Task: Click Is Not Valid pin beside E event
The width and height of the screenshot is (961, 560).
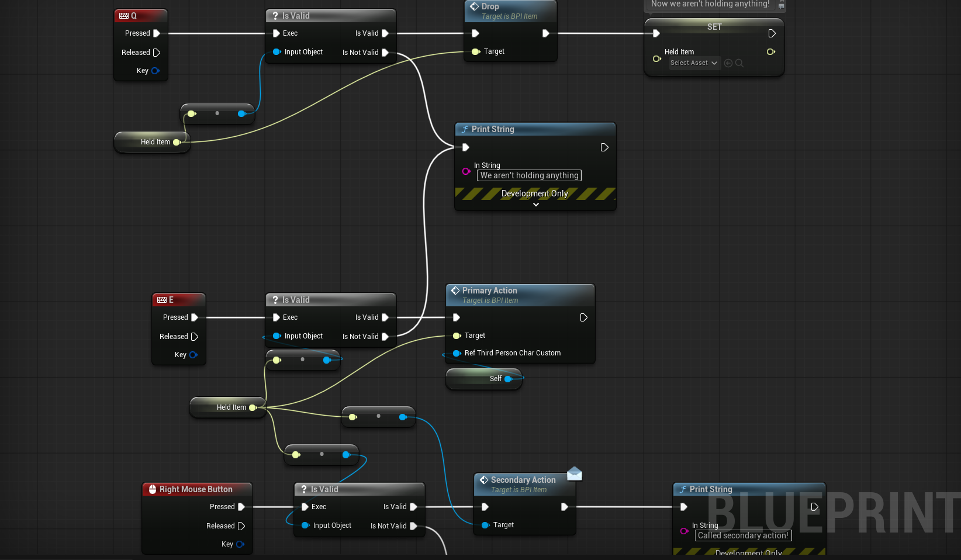Action: pyautogui.click(x=385, y=337)
